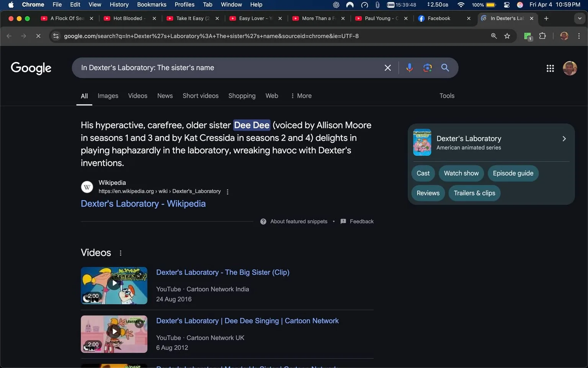The image size is (588, 368).
Task: Click the Cast knowledge panel button
Action: [x=423, y=173]
